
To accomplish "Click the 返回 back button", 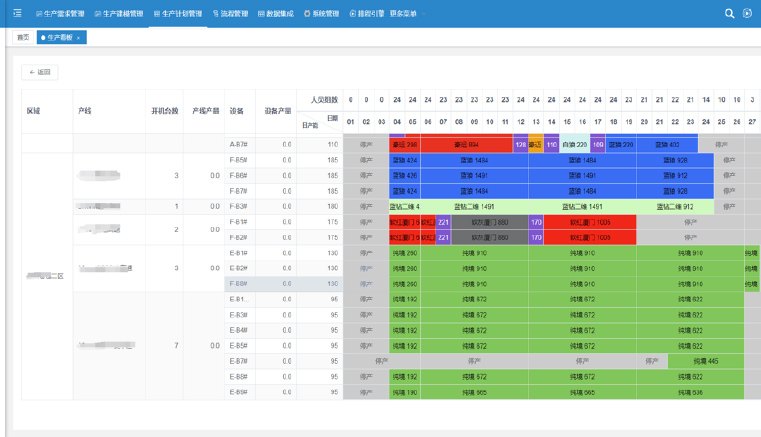I will (40, 72).
